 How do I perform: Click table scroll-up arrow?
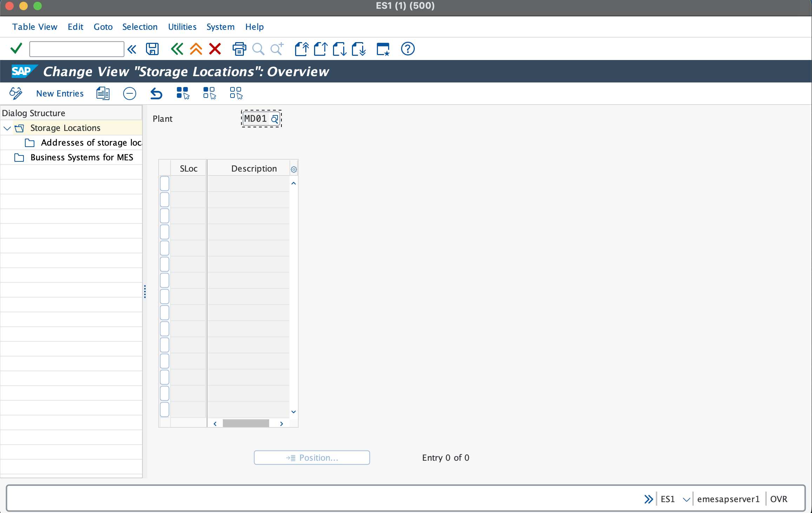pyautogui.click(x=294, y=184)
